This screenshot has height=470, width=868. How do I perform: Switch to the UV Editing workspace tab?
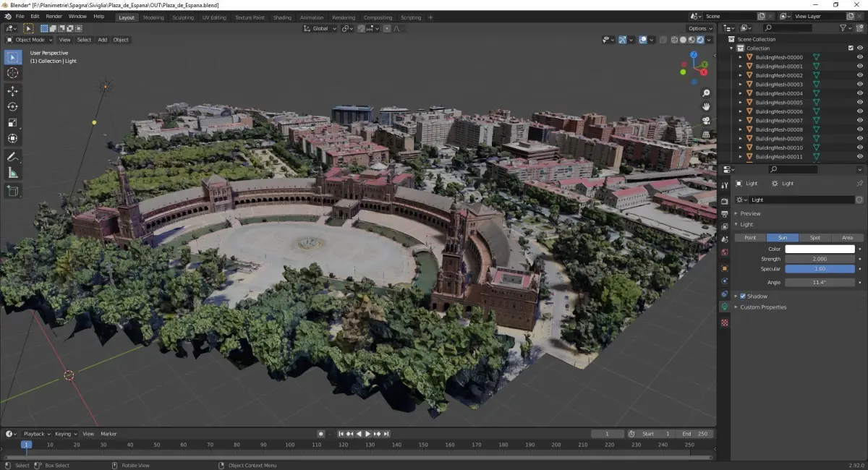click(214, 17)
